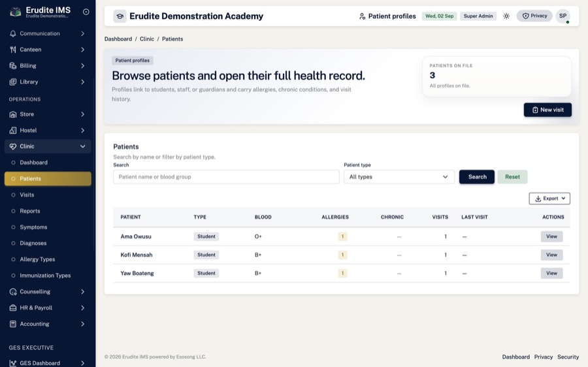
Task: Open the Immunization Types submenu item
Action: pos(48,276)
